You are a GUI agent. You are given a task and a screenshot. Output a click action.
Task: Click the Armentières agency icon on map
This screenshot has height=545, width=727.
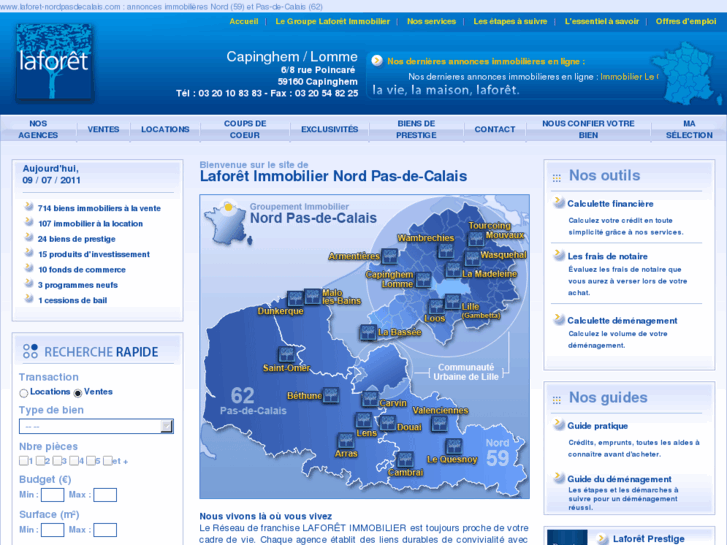(389, 256)
